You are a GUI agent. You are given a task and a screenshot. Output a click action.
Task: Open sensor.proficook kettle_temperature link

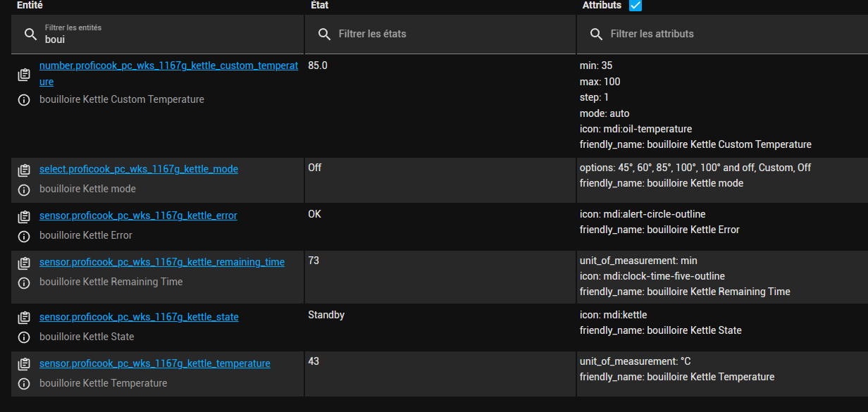(155, 363)
